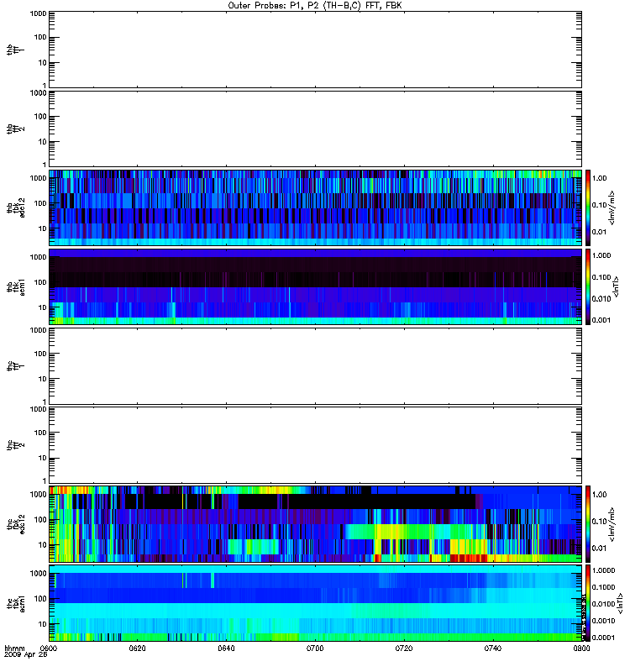Click the thc fbk edc12 spectrogram panel
The width and height of the screenshot is (630, 672).
pos(316,524)
